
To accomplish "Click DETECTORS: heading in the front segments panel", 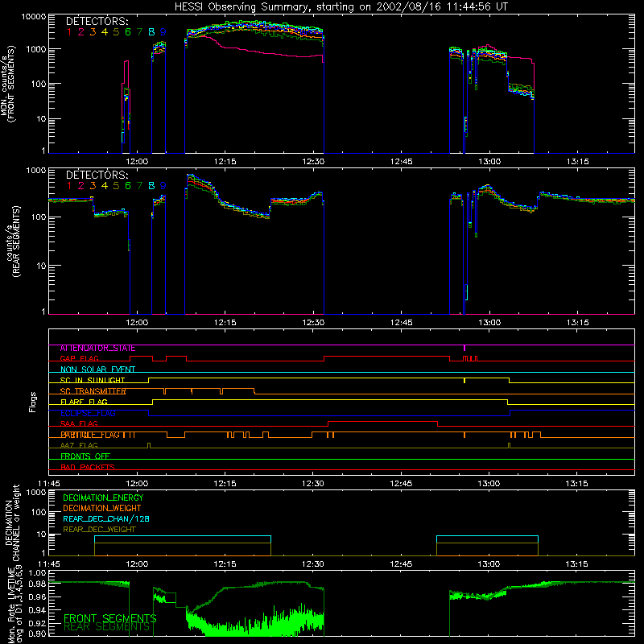I will [97, 21].
